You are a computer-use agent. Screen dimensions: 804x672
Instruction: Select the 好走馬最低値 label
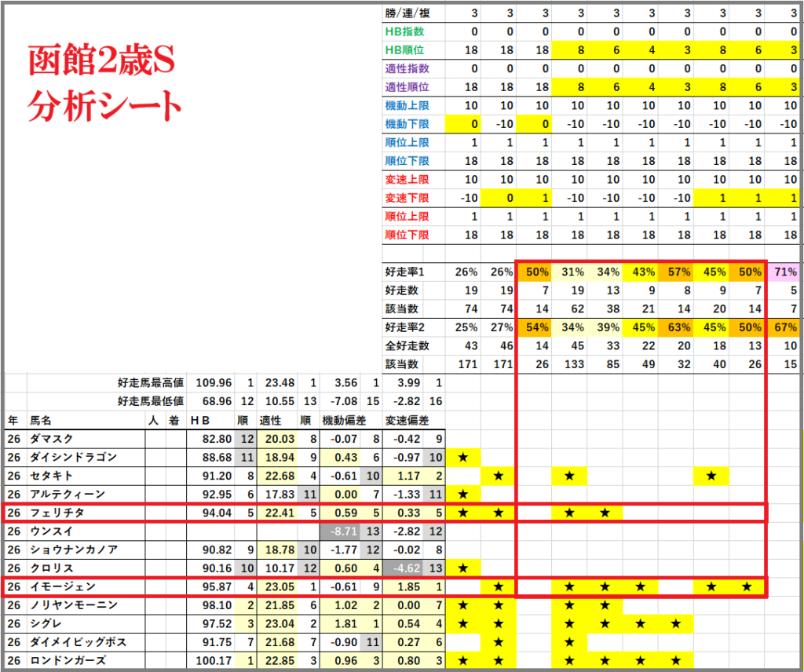tap(150, 401)
